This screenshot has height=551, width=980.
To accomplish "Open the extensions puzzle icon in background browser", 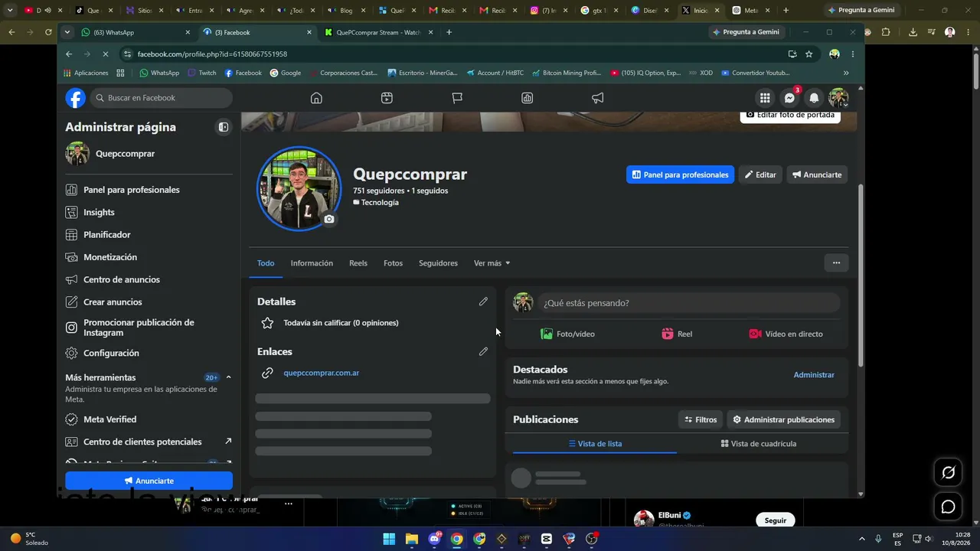I will coord(886,32).
